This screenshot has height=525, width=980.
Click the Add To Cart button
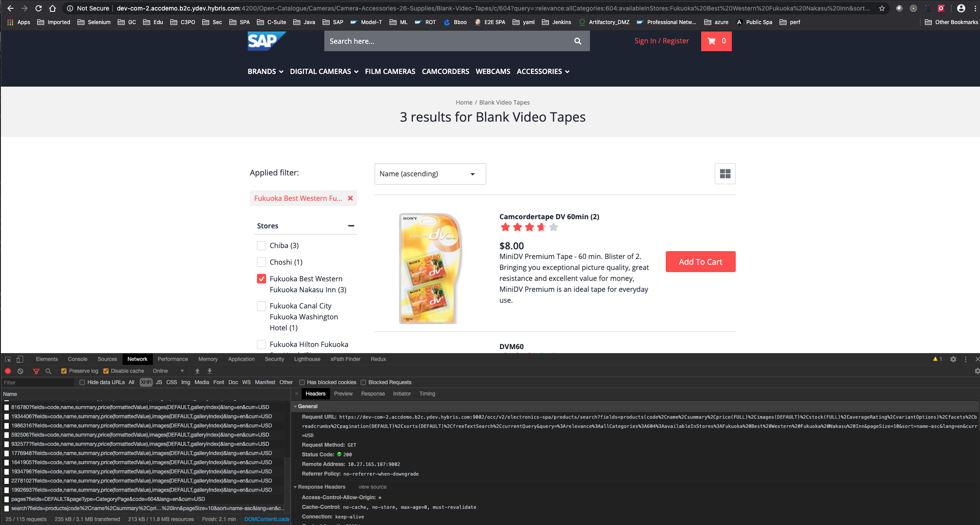[x=700, y=261]
